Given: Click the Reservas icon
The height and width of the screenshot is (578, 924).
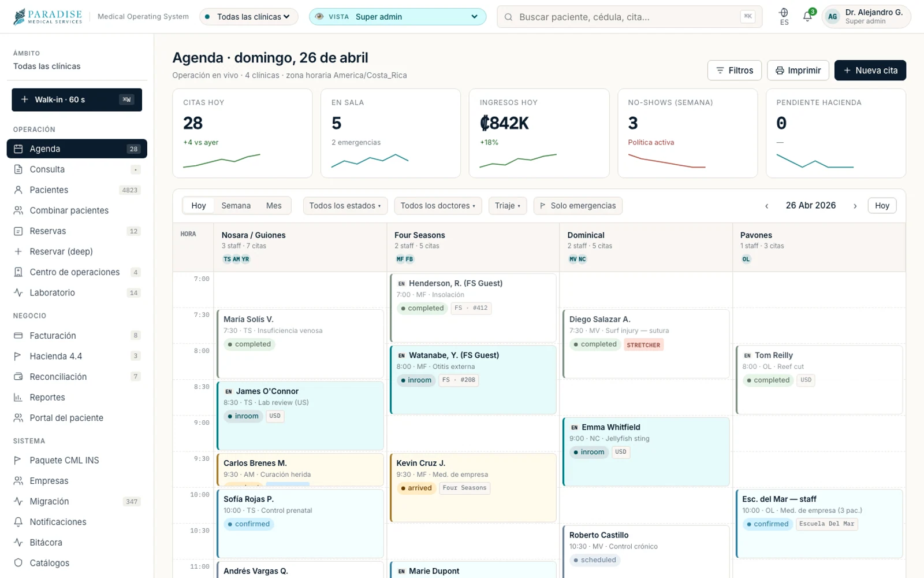Looking at the screenshot, I should pyautogui.click(x=18, y=231).
